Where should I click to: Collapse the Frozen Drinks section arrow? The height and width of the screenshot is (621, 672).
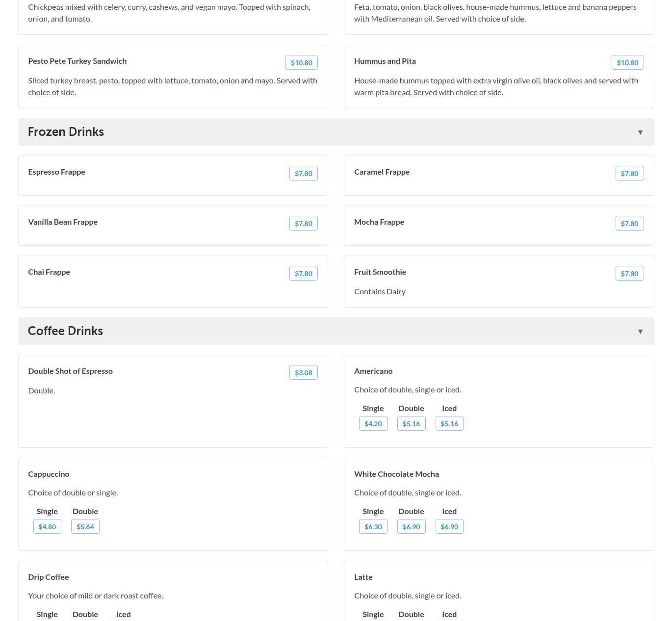(x=640, y=132)
